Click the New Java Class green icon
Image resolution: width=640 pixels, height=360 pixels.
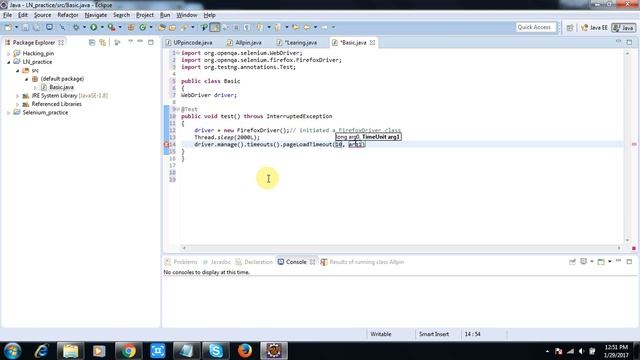tap(142, 27)
